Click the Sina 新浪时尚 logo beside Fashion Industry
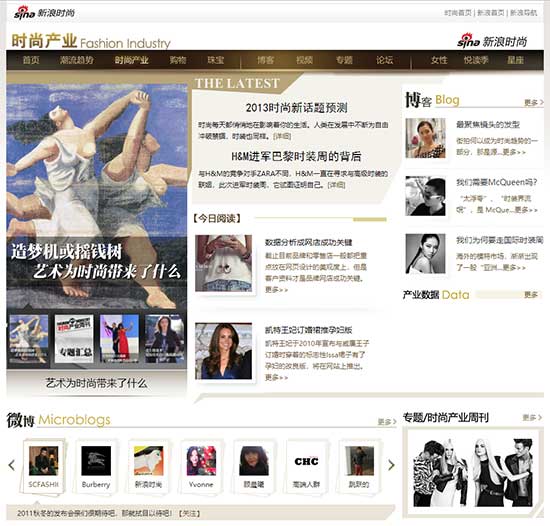 (x=492, y=41)
